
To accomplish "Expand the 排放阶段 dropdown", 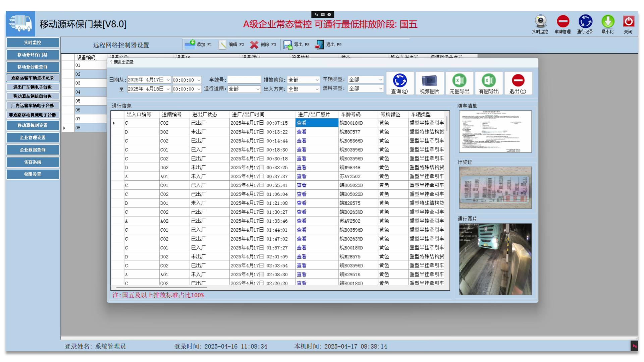I will pyautogui.click(x=317, y=80).
